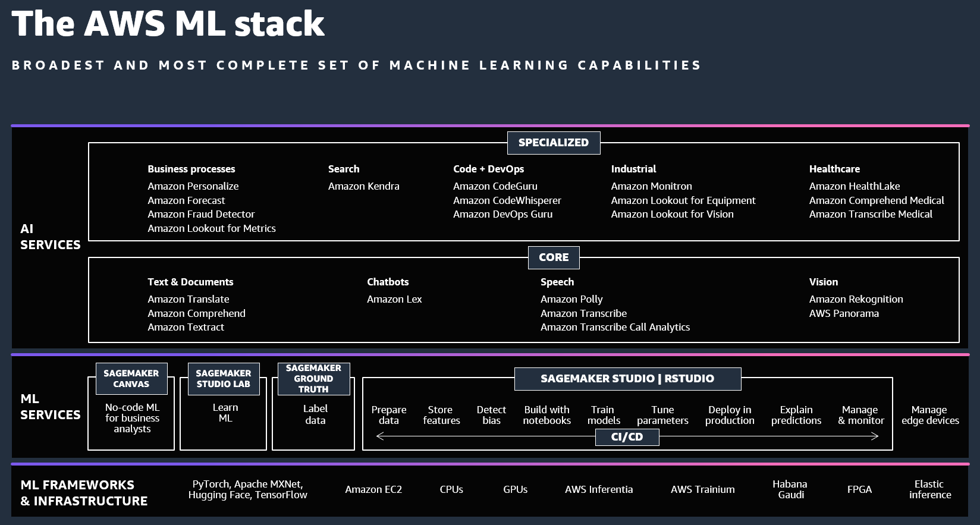The image size is (980, 525).
Task: Click the Vision heading in Core
Action: coord(824,282)
